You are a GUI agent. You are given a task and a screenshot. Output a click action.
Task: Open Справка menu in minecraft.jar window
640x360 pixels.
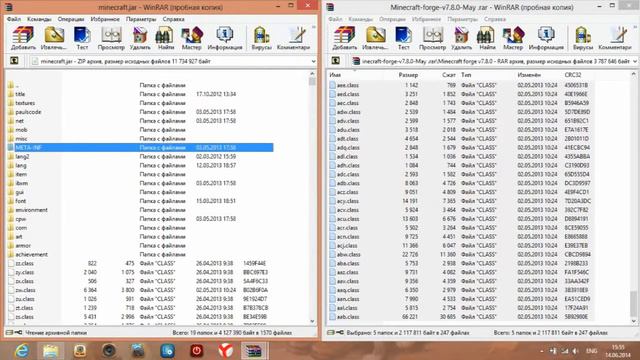173,19
